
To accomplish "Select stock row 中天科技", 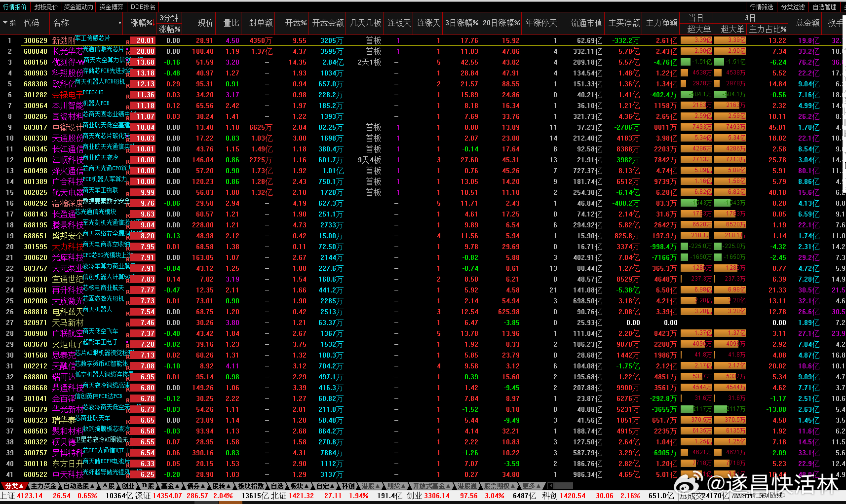I will click(423, 474).
